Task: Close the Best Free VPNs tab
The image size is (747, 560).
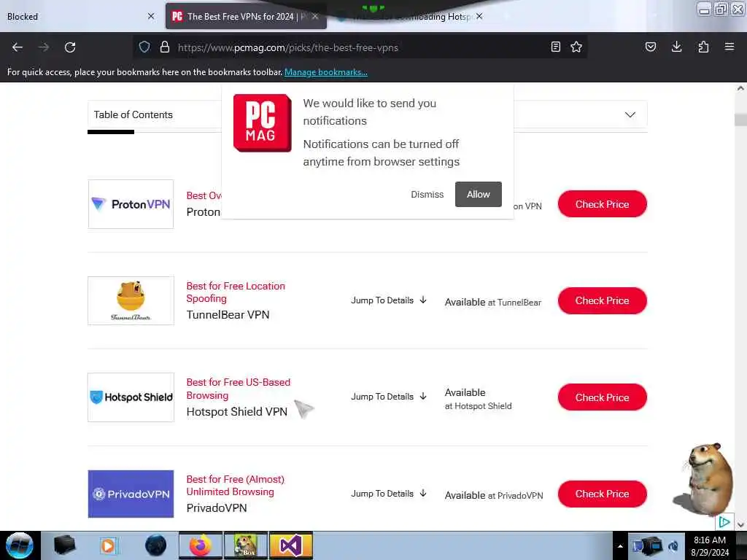Action: pyautogui.click(x=315, y=16)
